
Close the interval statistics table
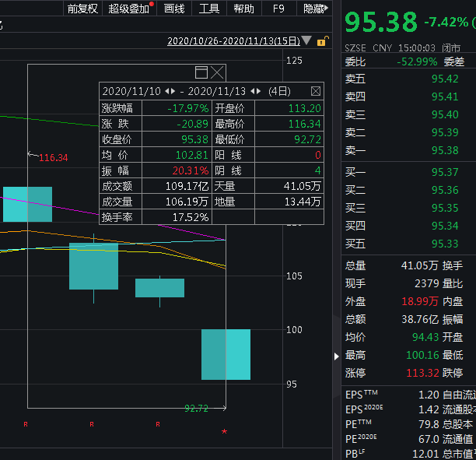coord(316,91)
